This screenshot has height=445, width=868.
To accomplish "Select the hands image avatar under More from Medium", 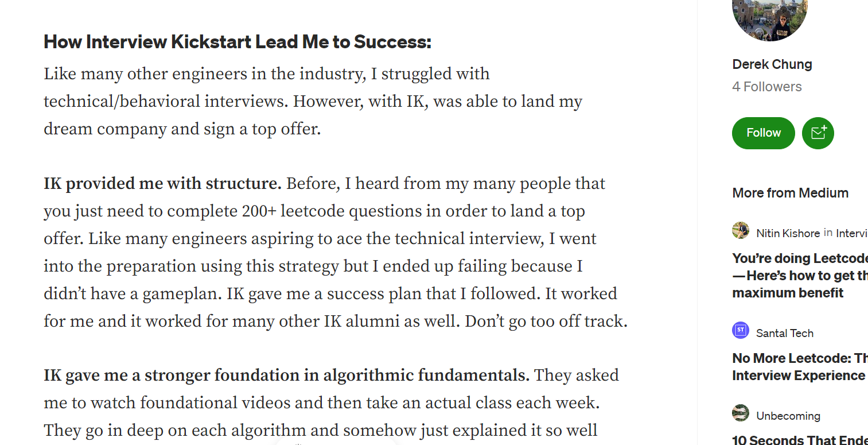I will (741, 413).
